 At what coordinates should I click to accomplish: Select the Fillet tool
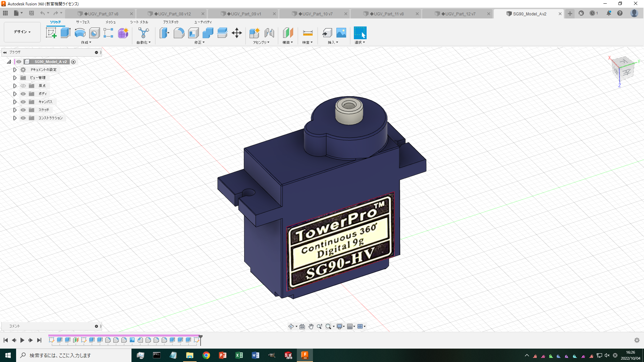[179, 33]
